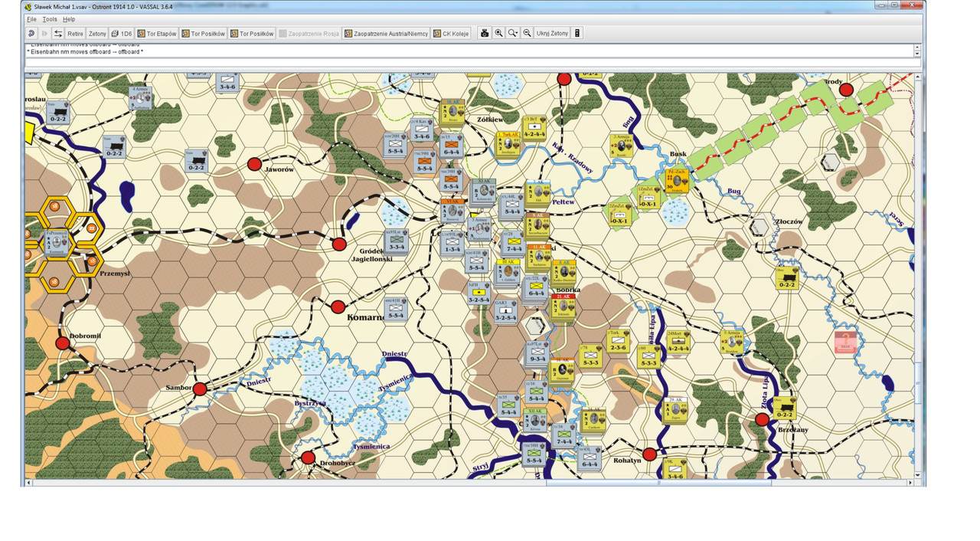980x541 pixels.
Task: Click the undo last move icon
Action: coord(31,34)
